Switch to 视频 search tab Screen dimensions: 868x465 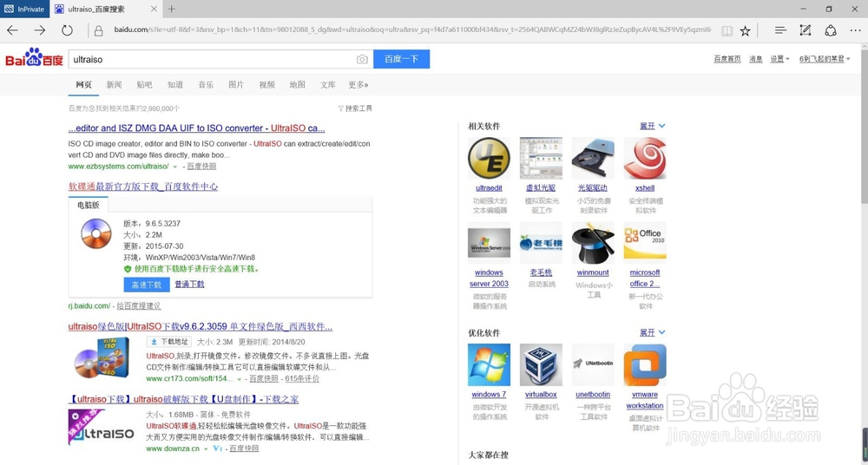tap(266, 85)
